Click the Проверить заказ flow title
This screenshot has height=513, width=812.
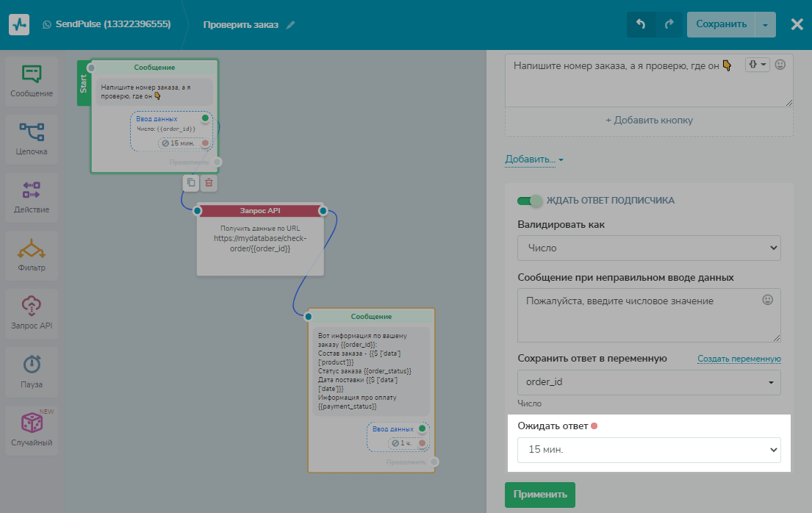[241, 25]
